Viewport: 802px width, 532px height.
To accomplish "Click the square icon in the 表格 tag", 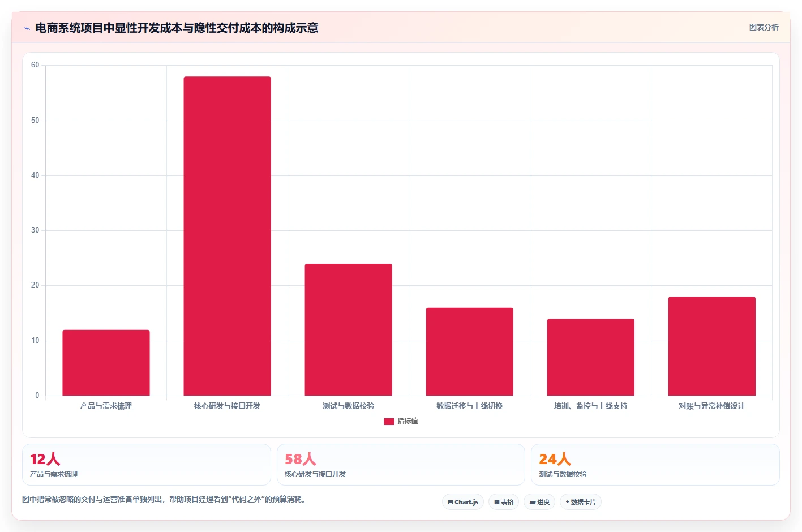I will click(x=497, y=503).
